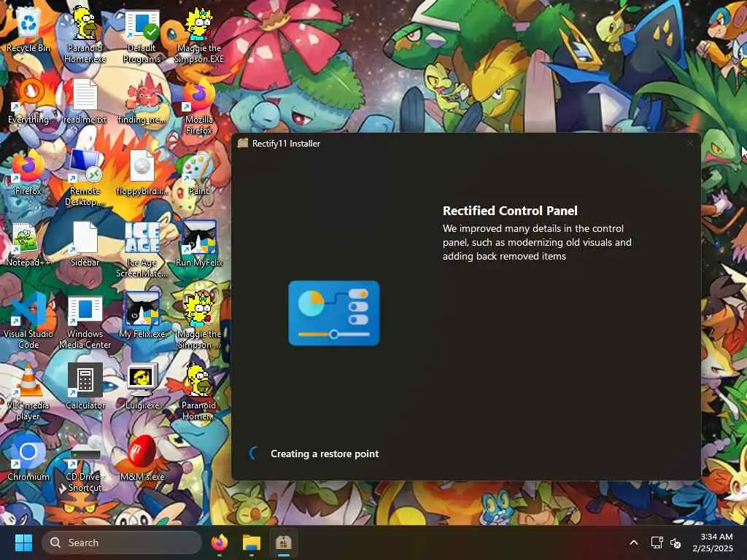
Task: Open the Recycle Bin desktop icon
Action: (28, 29)
